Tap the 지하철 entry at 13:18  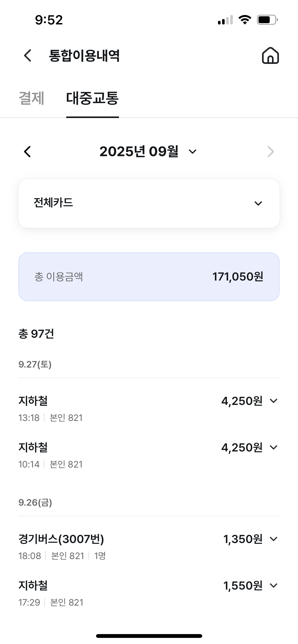33,401
